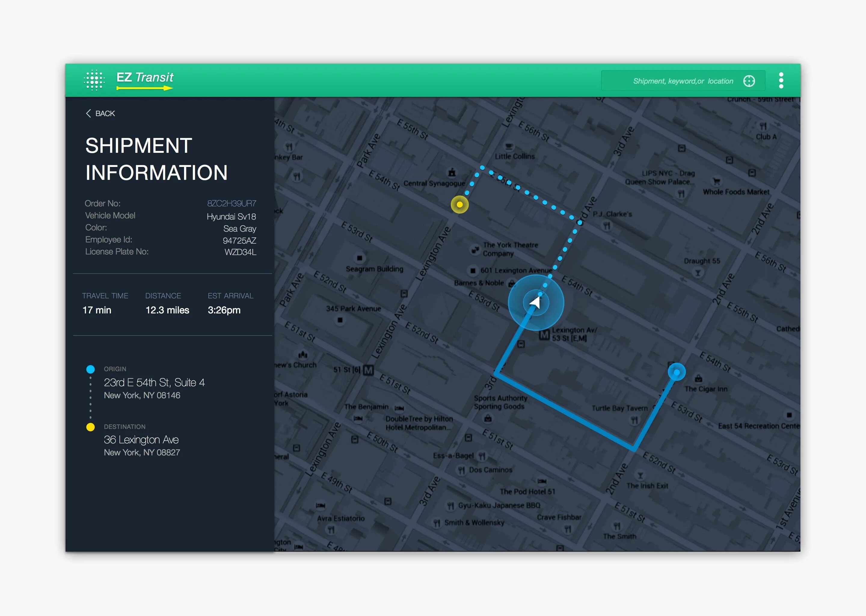Click the license plate WZD34L
This screenshot has height=616, width=866.
[240, 252]
